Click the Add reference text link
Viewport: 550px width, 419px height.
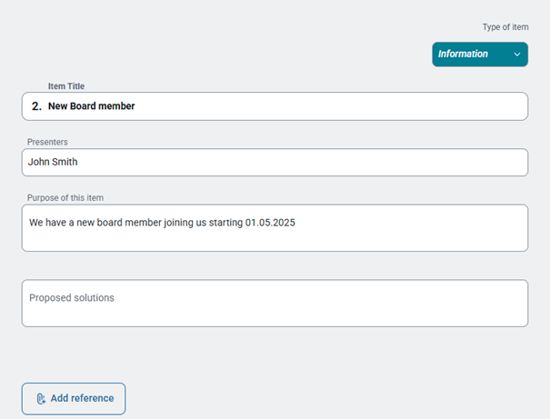(82, 398)
